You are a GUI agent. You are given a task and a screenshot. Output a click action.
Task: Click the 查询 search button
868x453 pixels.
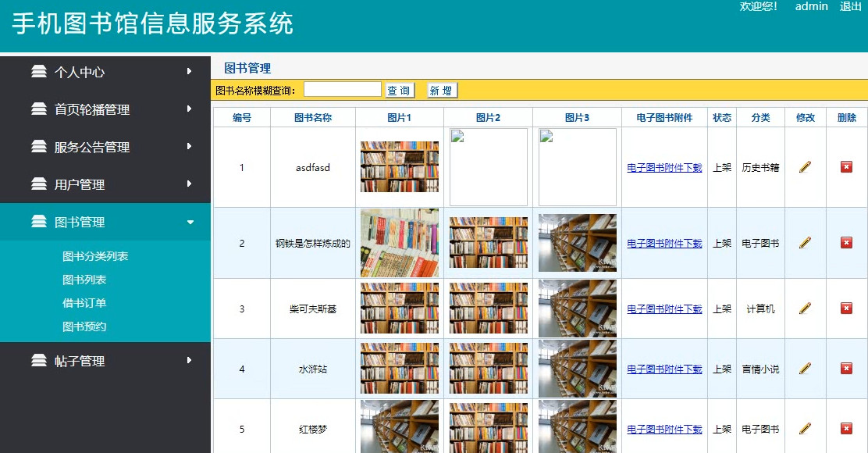(x=400, y=91)
